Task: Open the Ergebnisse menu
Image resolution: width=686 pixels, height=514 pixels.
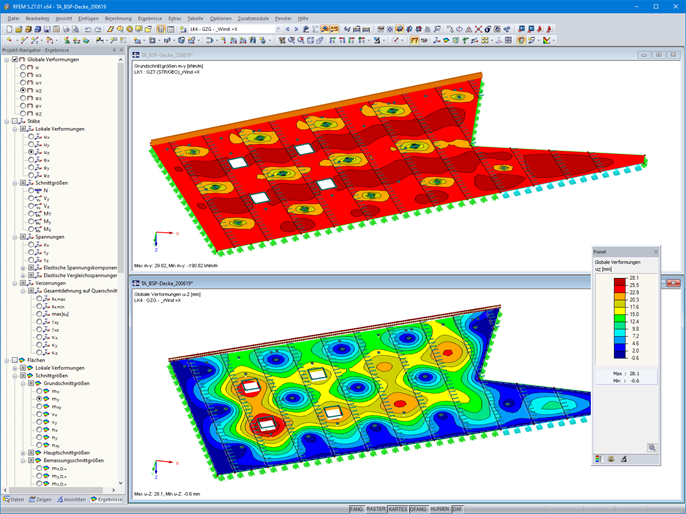Action: point(150,18)
